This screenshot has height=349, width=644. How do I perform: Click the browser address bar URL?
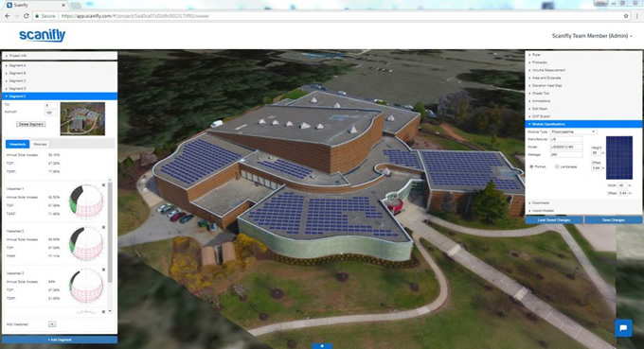pyautogui.click(x=135, y=16)
